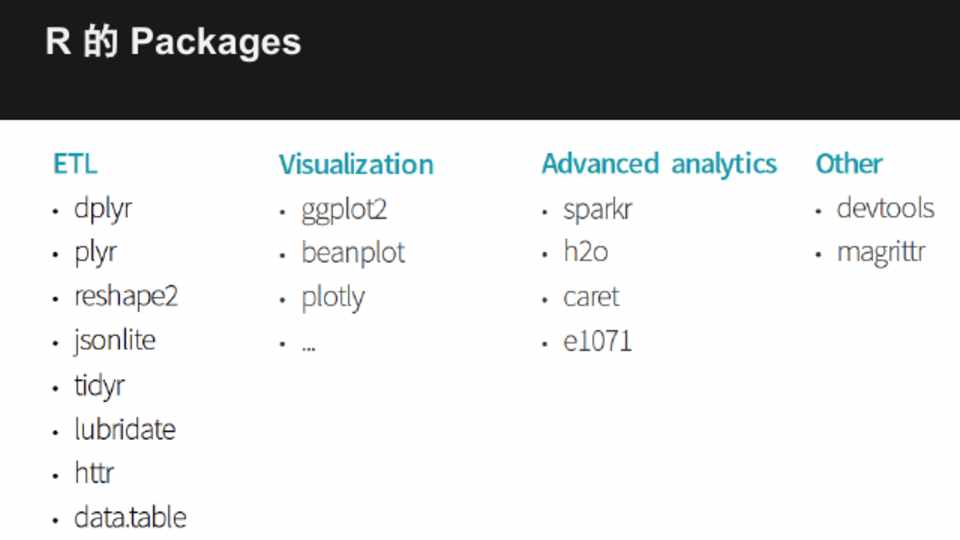Select the httr package entry
The height and width of the screenshot is (540, 960).
[x=94, y=473]
